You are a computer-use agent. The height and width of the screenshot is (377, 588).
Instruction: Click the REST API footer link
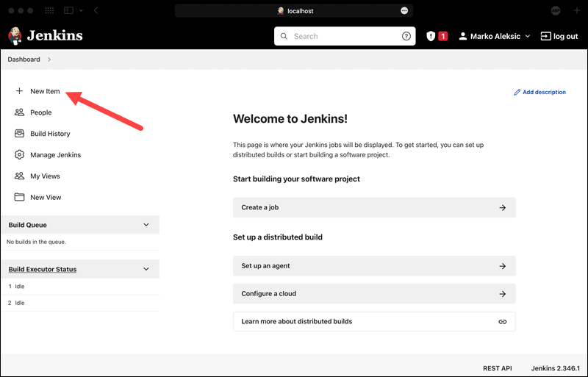[x=498, y=368]
